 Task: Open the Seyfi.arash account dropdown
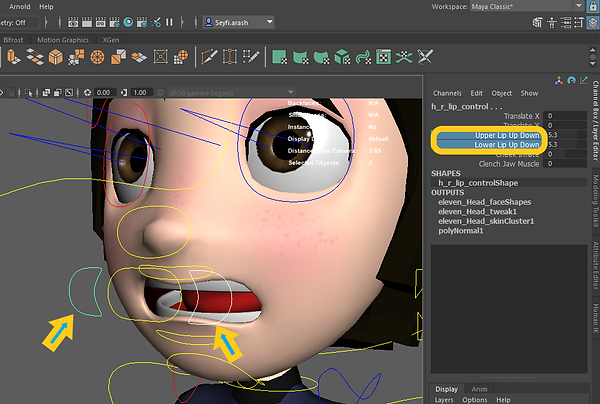click(x=239, y=22)
